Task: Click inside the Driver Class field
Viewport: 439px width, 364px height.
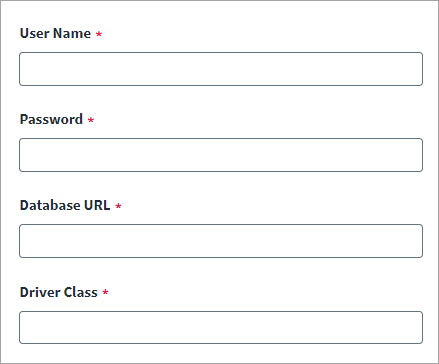Action: (221, 327)
